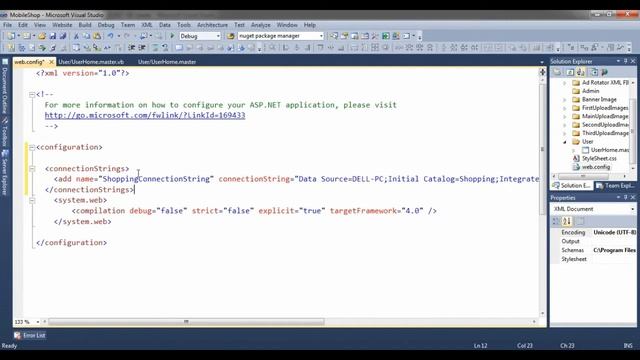Click Find in Files icon beside search box
This screenshot has height=360, width=640.
231,36
